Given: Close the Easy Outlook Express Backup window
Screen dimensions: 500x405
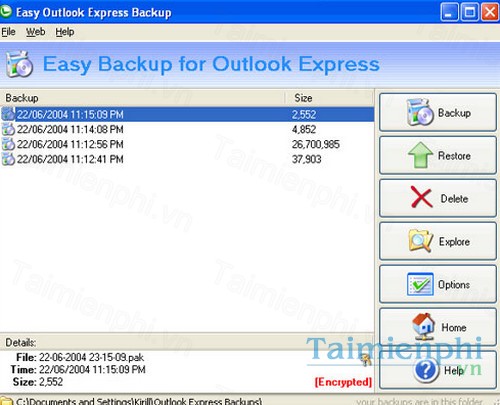Looking at the screenshot, I should 490,12.
